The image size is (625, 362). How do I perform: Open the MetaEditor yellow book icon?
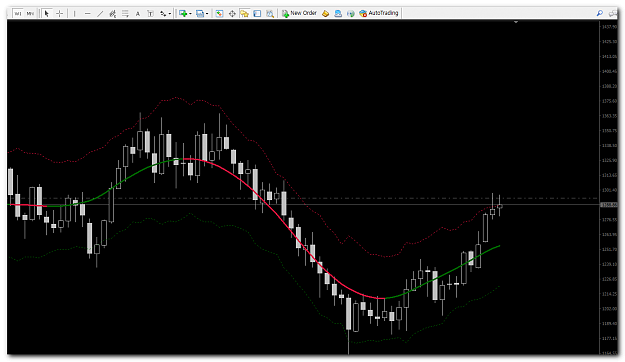click(326, 14)
